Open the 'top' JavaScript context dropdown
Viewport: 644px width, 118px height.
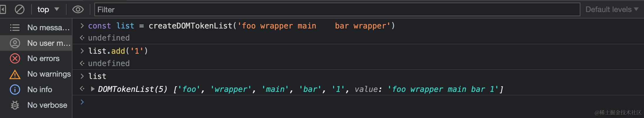48,10
